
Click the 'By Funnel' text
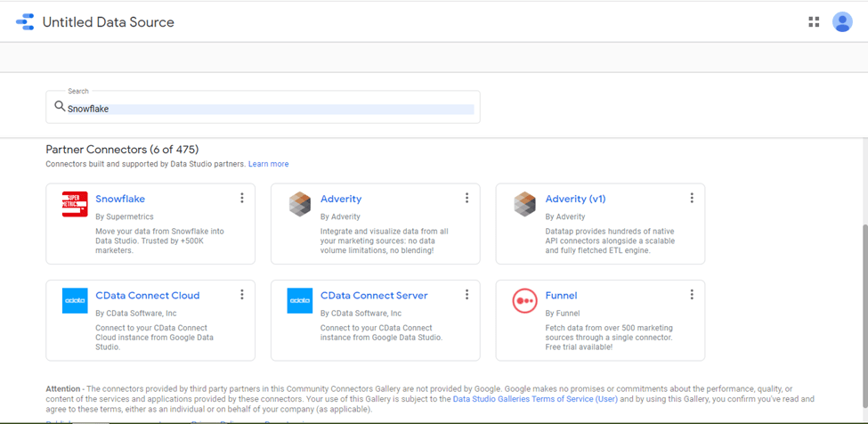563,314
